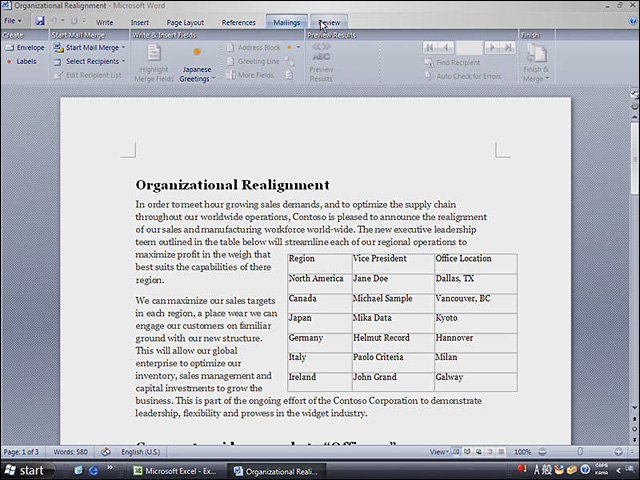Click the Highlight Merge Fields icon

[154, 53]
